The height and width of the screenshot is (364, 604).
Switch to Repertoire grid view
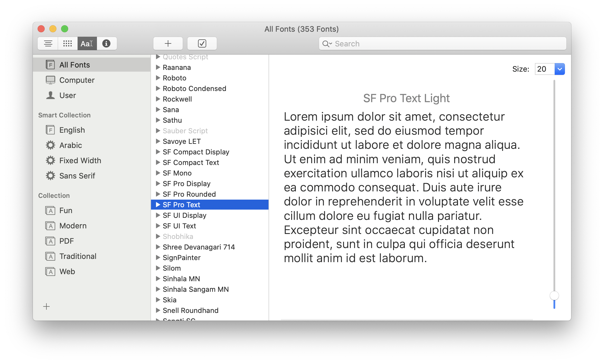68,44
